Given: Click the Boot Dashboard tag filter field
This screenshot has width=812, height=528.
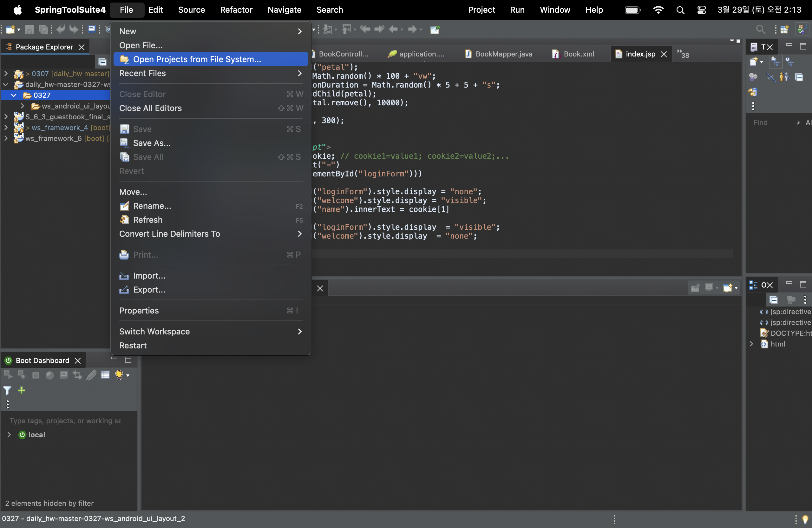Looking at the screenshot, I should [65, 421].
